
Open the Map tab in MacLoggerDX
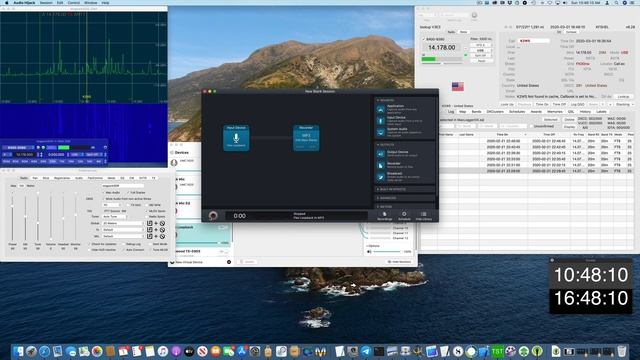[462, 111]
